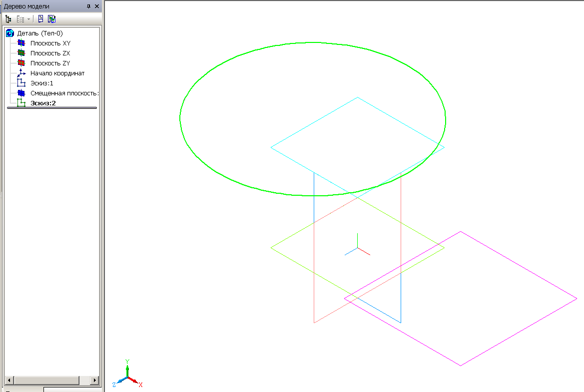The width and height of the screenshot is (584, 392).
Task: Select Плоскость XY in the model tree
Action: (50, 43)
